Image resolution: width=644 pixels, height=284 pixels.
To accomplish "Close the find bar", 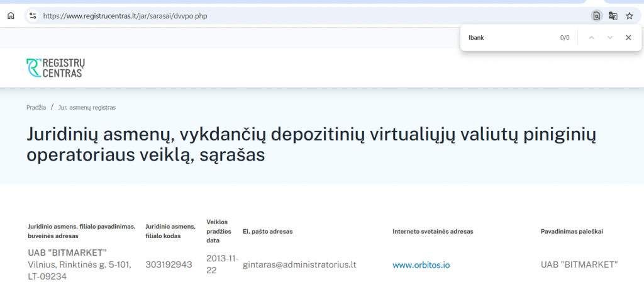I will (628, 37).
